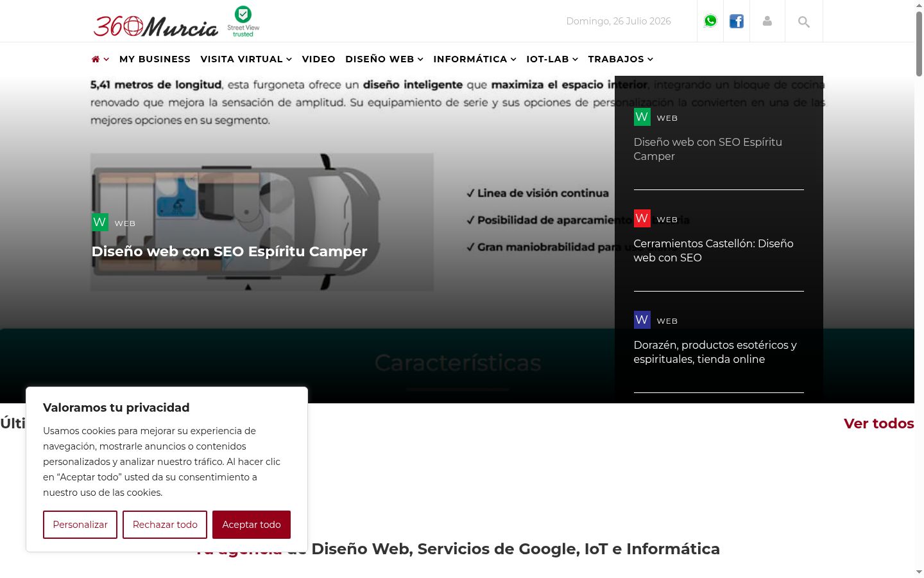Open the user account icon
Image resolution: width=924 pixels, height=578 pixels.
coord(767,21)
